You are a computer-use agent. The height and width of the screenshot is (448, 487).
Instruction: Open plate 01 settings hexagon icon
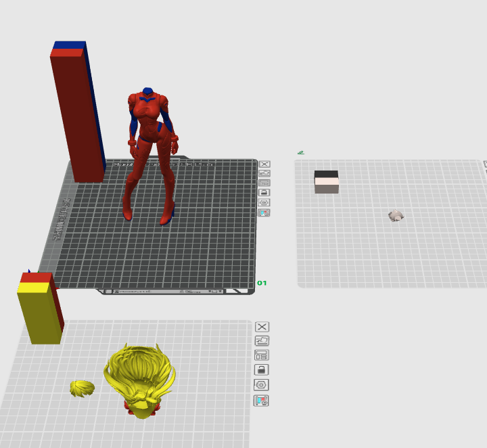pos(264,202)
